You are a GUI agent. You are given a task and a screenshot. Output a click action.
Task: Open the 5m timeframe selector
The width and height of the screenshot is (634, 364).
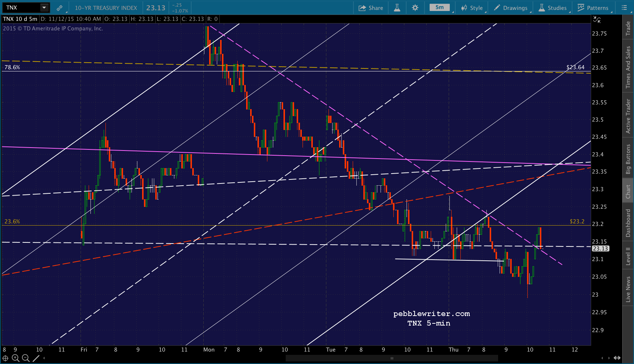coord(440,8)
